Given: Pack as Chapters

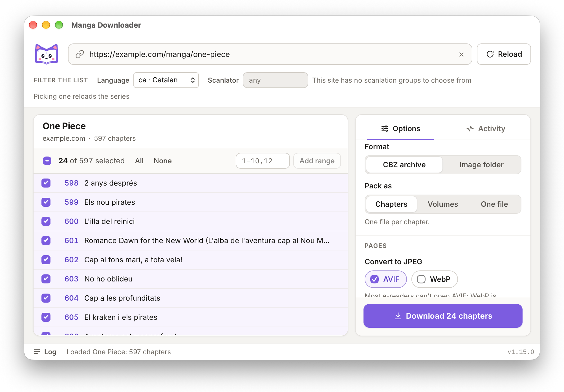Looking at the screenshot, I should (391, 204).
